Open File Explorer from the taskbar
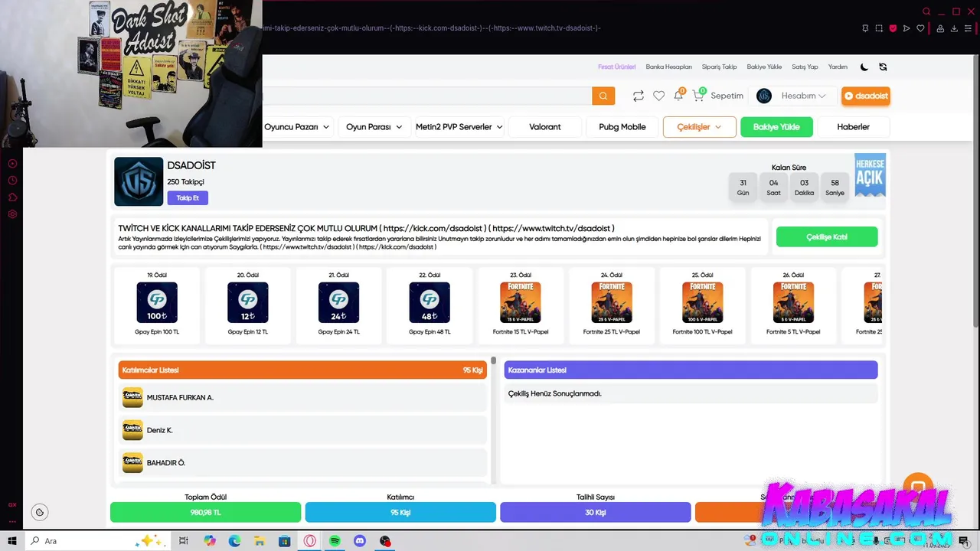Screen dimensions: 980x551 [x=260, y=541]
